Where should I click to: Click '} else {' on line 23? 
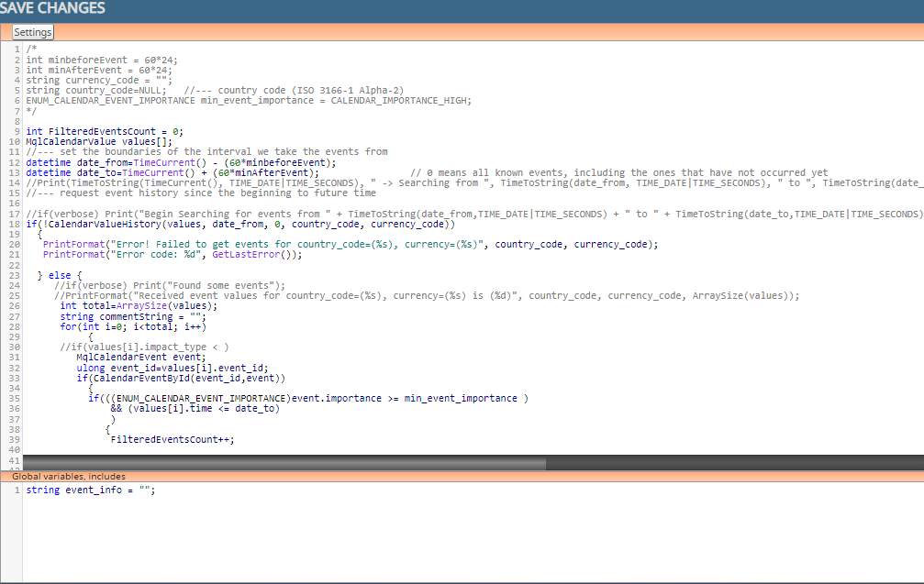60,275
